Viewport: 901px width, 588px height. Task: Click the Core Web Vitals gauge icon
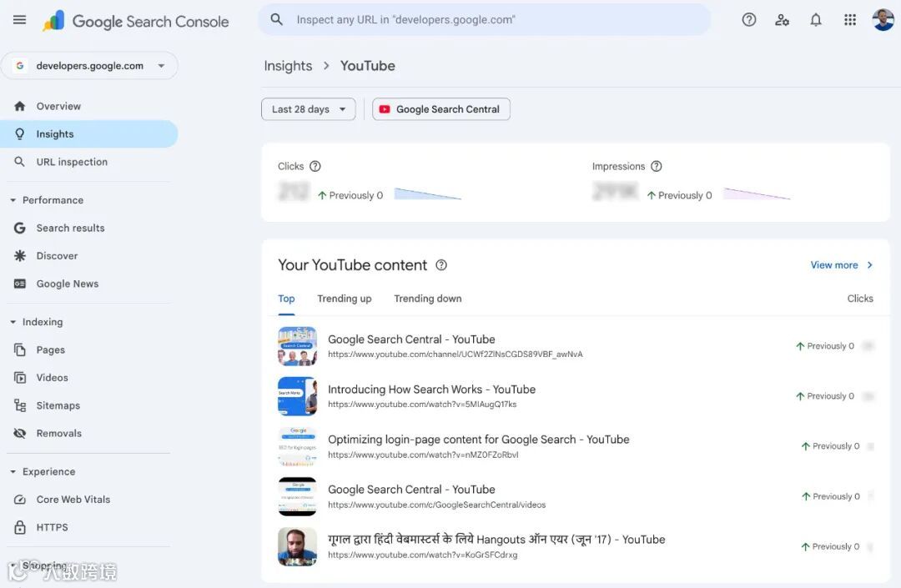coord(19,500)
